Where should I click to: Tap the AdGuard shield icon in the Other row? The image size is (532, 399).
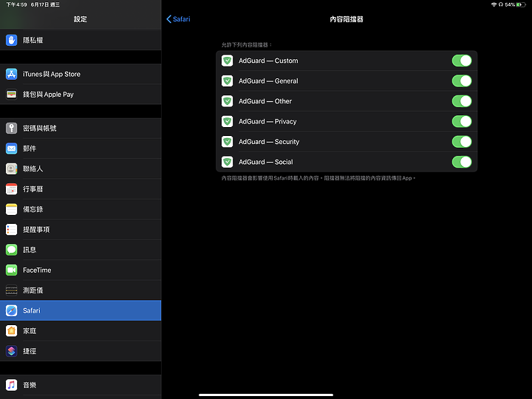tap(228, 101)
